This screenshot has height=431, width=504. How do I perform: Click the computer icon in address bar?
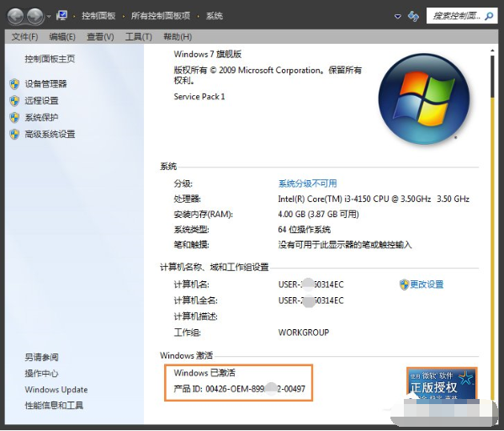coord(61,15)
